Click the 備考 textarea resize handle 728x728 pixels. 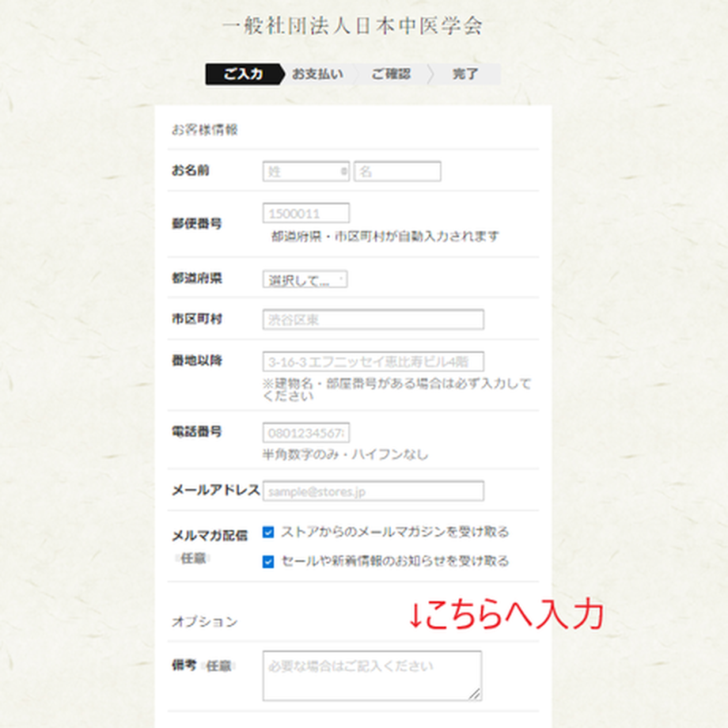tap(475, 694)
